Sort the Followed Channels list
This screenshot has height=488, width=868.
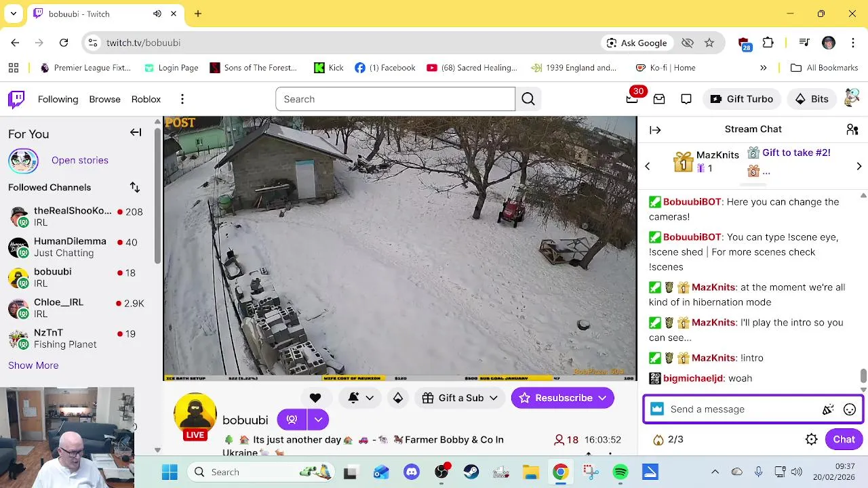pyautogui.click(x=135, y=187)
